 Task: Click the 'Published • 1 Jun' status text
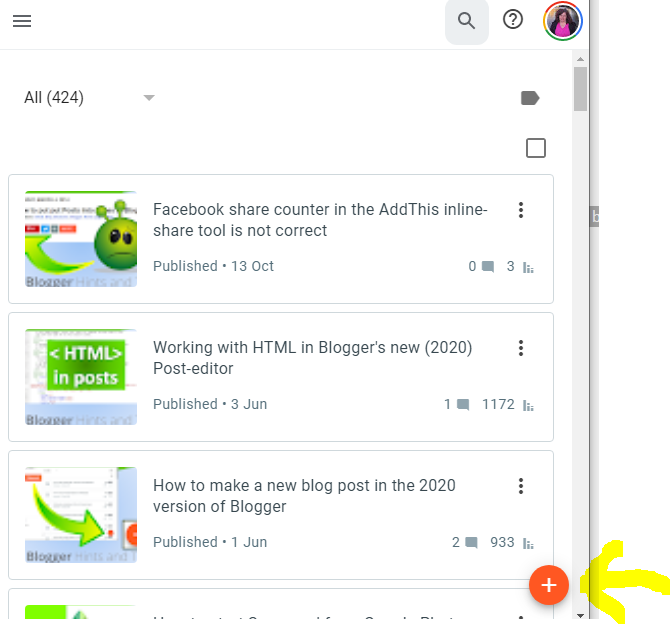tap(210, 542)
